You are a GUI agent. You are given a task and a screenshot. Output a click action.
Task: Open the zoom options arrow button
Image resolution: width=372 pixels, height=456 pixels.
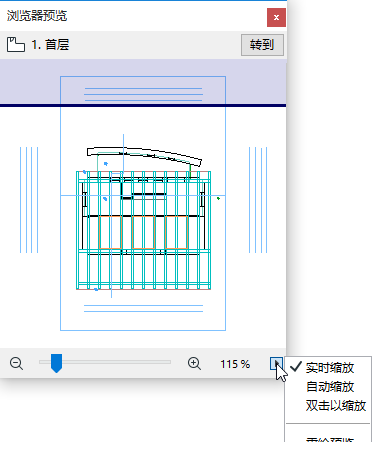pos(276,363)
